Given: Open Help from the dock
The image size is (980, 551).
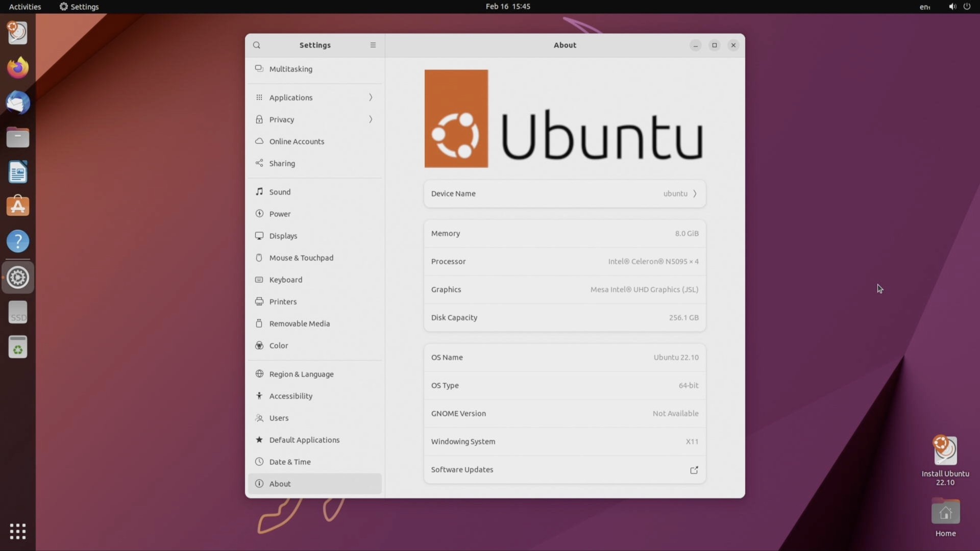Looking at the screenshot, I should 18,241.
